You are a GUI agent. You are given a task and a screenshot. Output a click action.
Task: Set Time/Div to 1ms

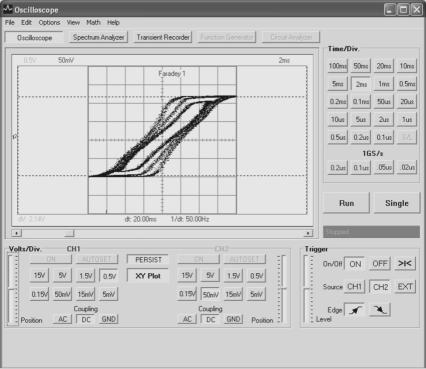(384, 84)
